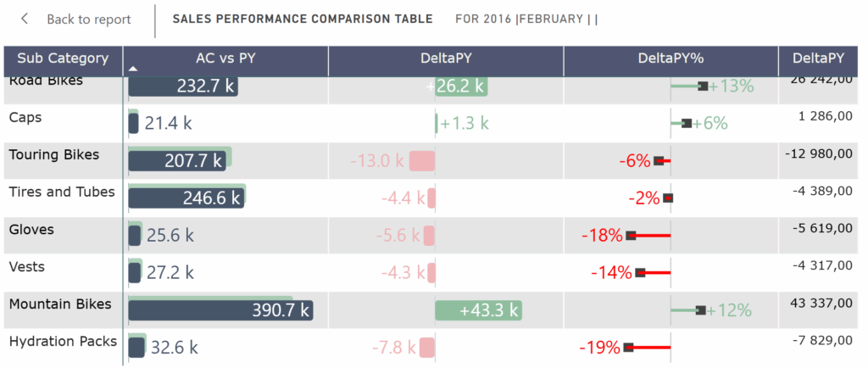Image resolution: width=868 pixels, height=368 pixels.
Task: Click the Touring Bikes -6% lollipop marker
Action: [659, 160]
